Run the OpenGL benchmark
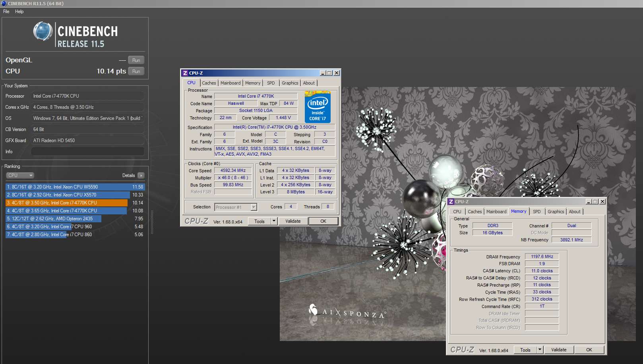 point(136,60)
